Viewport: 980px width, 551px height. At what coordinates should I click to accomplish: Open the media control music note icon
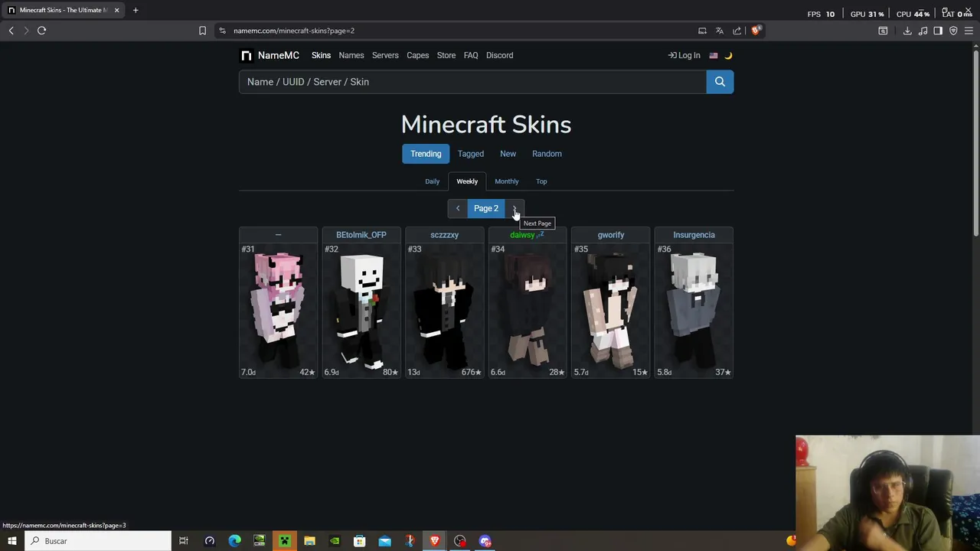pyautogui.click(x=923, y=31)
